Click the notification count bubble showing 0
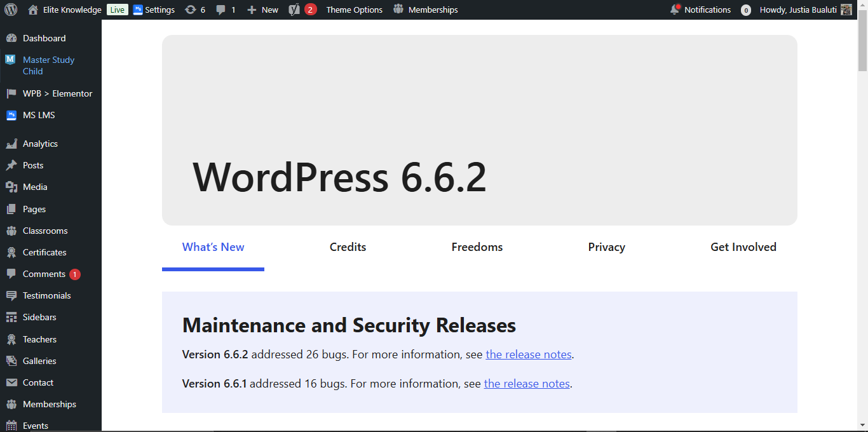868x432 pixels. coord(746,10)
